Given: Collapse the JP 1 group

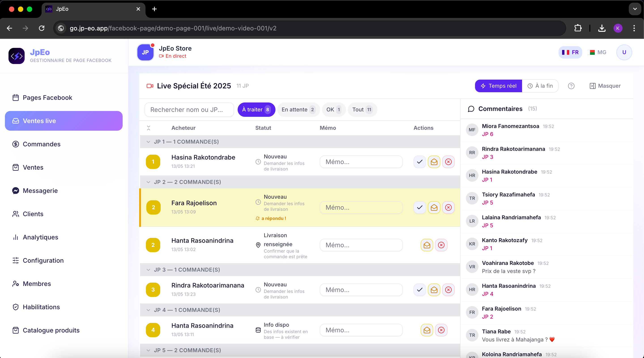Looking at the screenshot, I should point(148,142).
